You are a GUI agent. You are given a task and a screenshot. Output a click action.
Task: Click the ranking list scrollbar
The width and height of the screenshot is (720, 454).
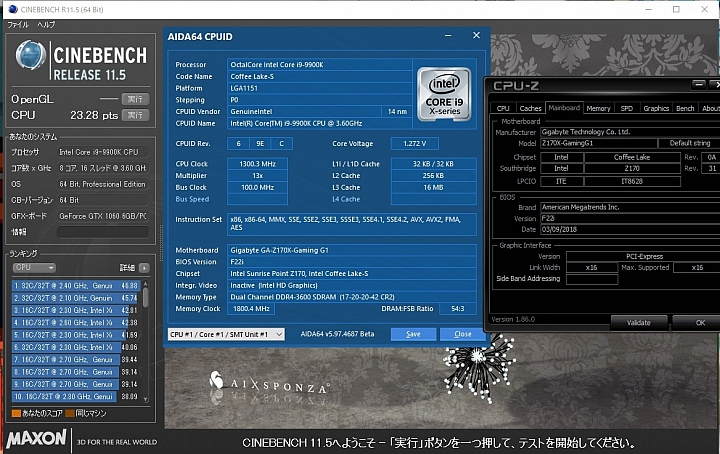(x=146, y=298)
